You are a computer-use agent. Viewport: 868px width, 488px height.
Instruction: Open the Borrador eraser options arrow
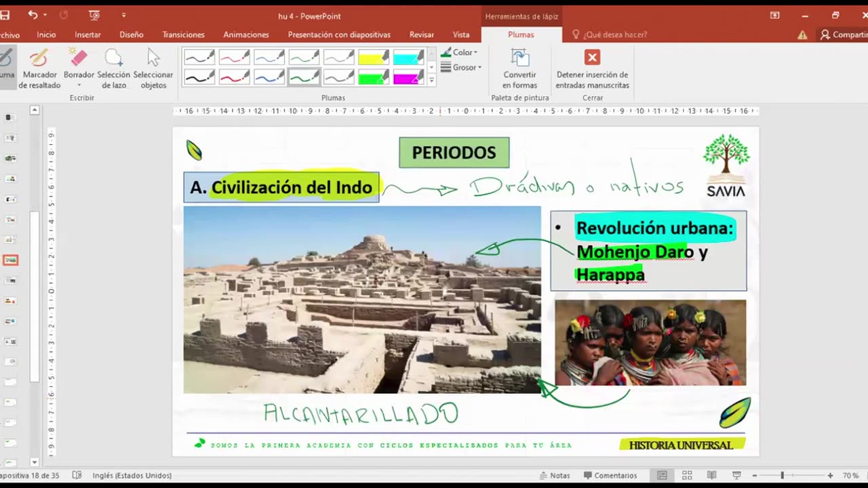click(79, 85)
